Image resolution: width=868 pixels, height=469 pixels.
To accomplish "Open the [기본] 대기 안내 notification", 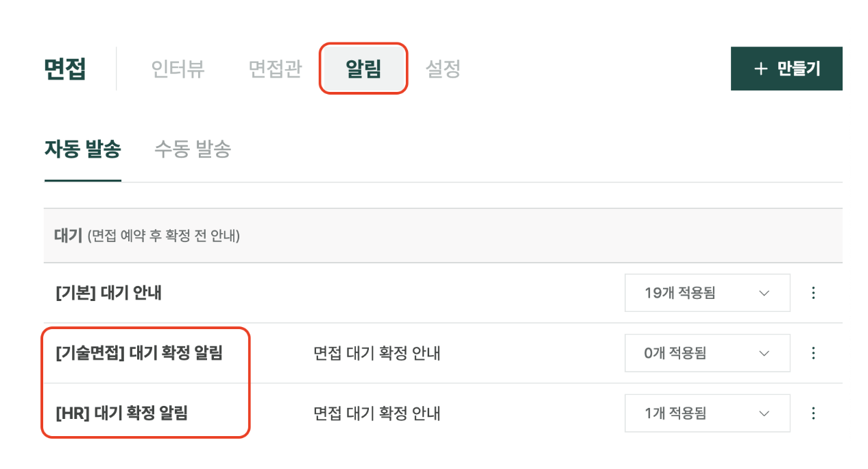I will tap(108, 293).
